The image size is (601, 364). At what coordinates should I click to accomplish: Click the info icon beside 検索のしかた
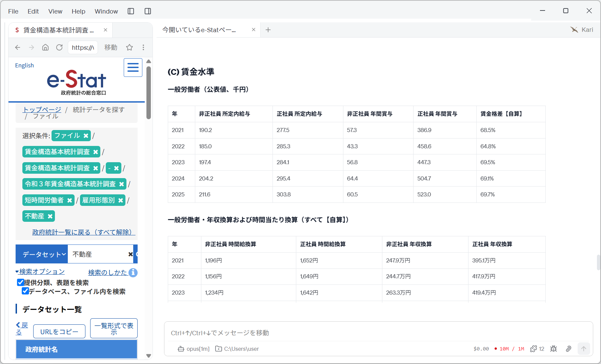[x=133, y=273]
